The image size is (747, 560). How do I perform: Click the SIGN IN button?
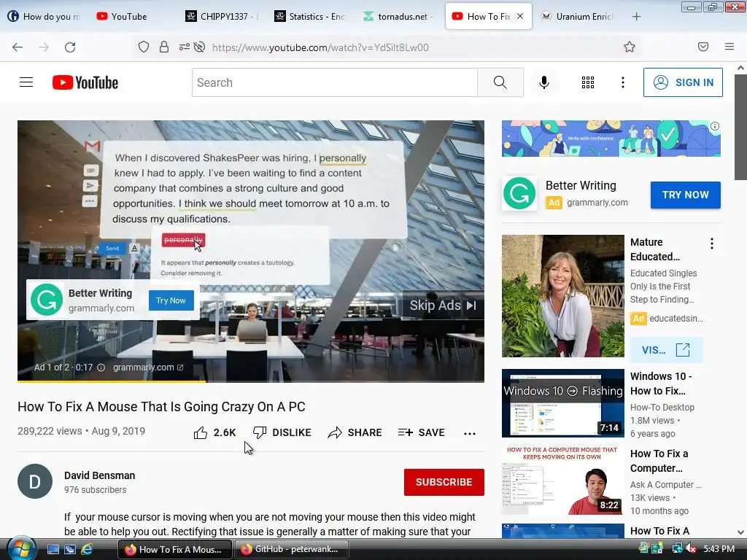click(x=683, y=82)
